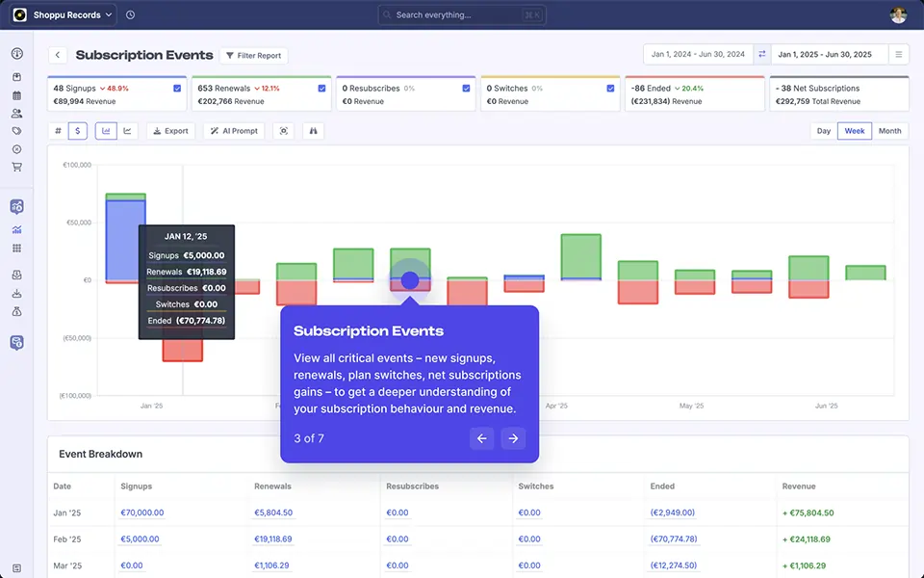Click the tags icon in the left sidebar
Screen dimensions: 924x578
point(15,131)
